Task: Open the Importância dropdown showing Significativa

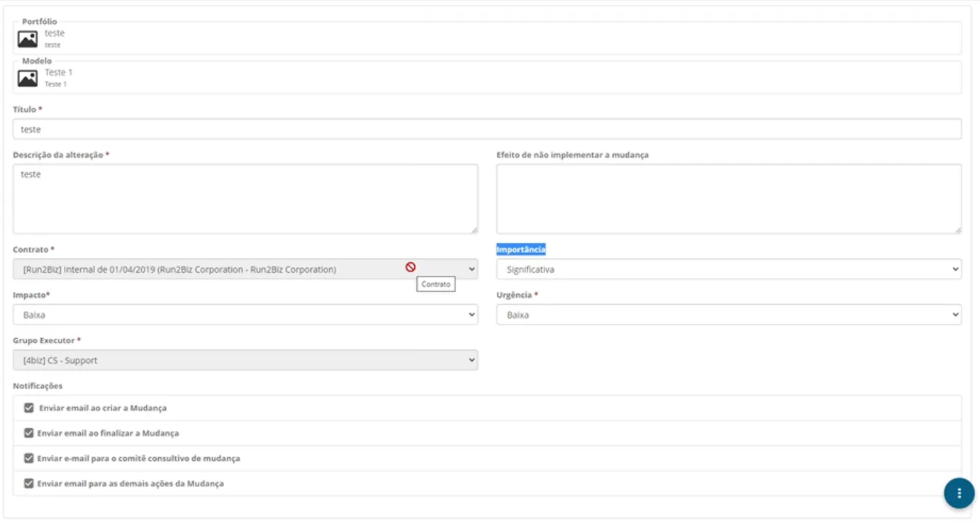Action: (x=729, y=269)
